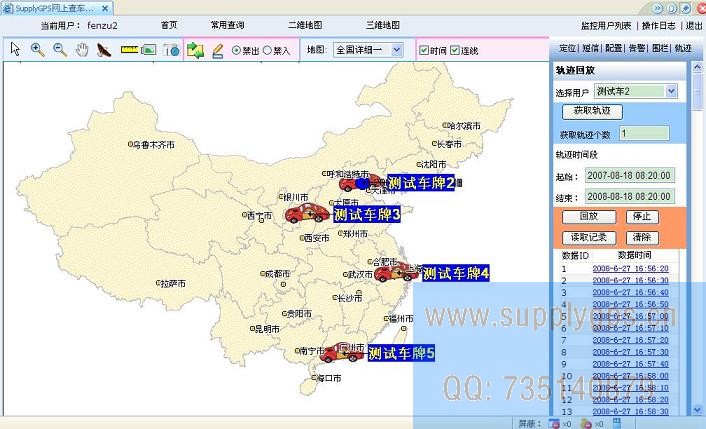This screenshot has height=429, width=706.
Task: Switch to the 轨迹 tab
Action: 682,48
